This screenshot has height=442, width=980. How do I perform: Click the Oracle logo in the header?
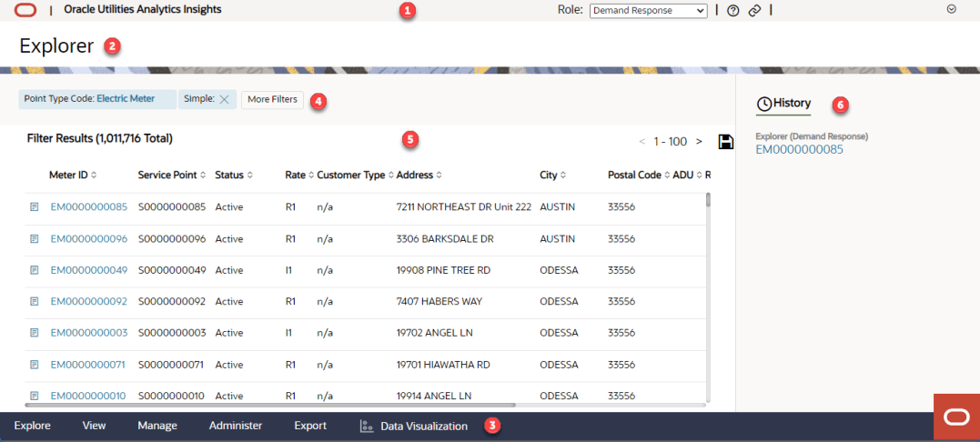(x=25, y=10)
